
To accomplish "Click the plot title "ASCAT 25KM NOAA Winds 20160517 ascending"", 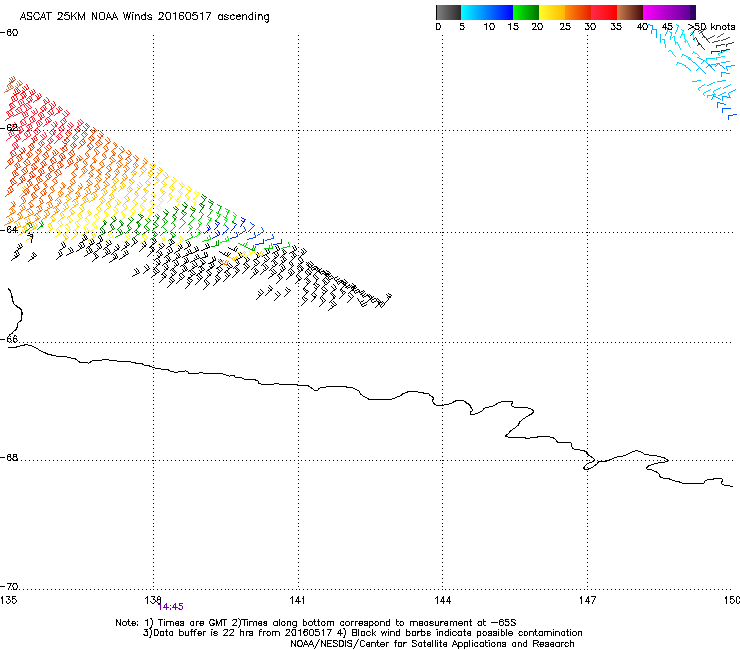I will 144,16.
